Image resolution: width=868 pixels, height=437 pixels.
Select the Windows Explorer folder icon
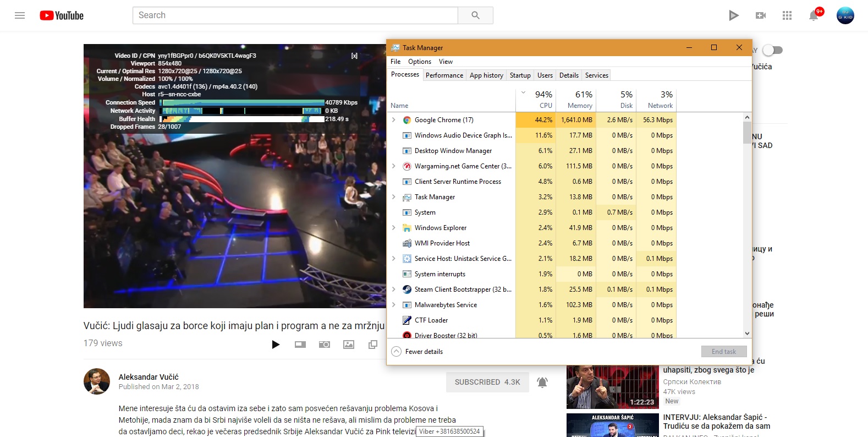tap(407, 228)
